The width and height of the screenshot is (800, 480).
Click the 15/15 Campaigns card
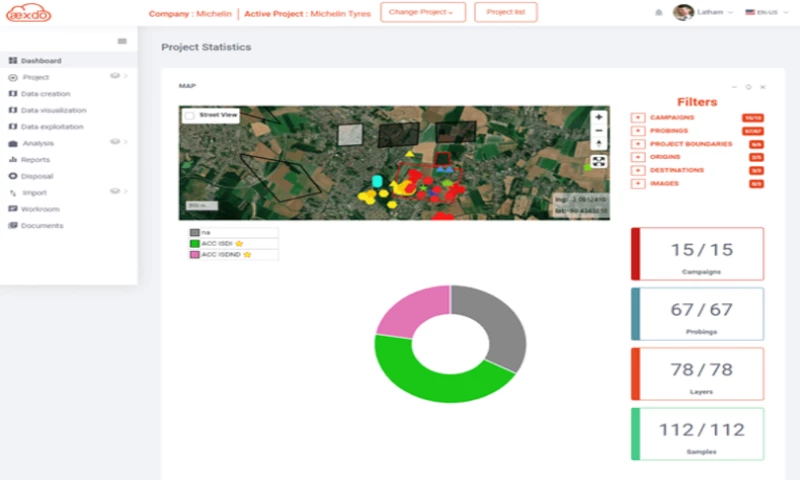click(697, 254)
